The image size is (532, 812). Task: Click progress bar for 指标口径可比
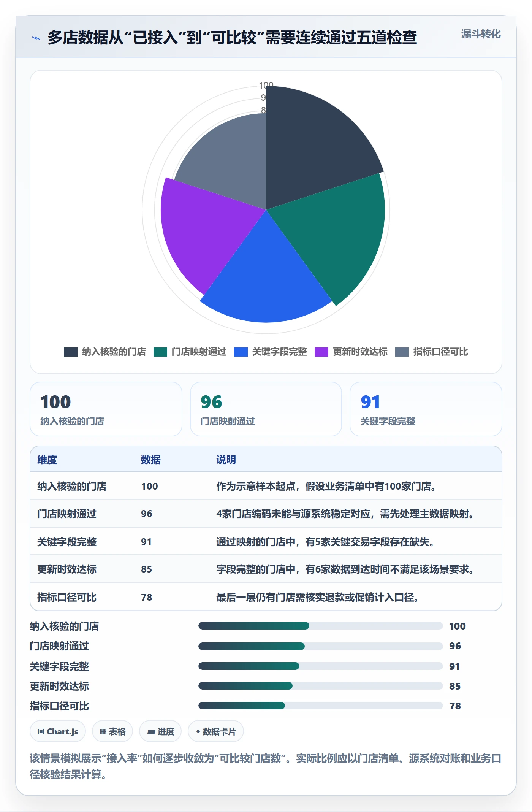[321, 706]
